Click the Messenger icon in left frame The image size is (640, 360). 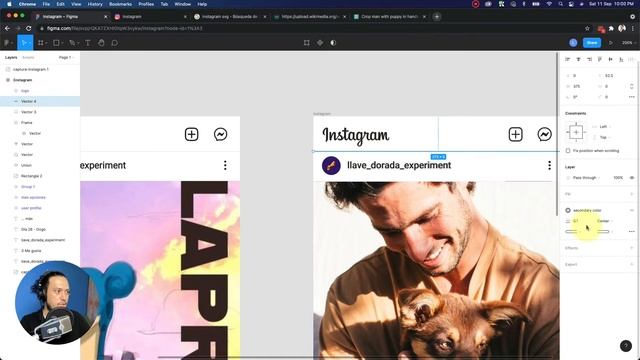pyautogui.click(x=220, y=134)
